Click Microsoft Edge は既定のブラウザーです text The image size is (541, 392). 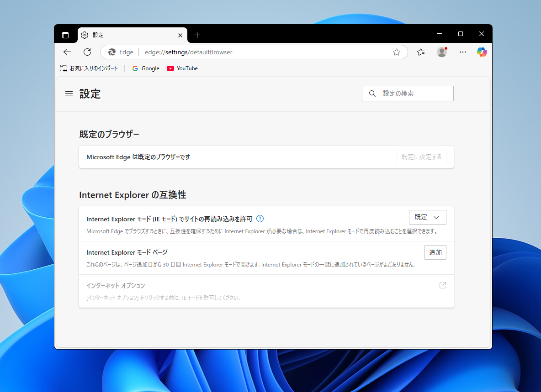coord(138,157)
